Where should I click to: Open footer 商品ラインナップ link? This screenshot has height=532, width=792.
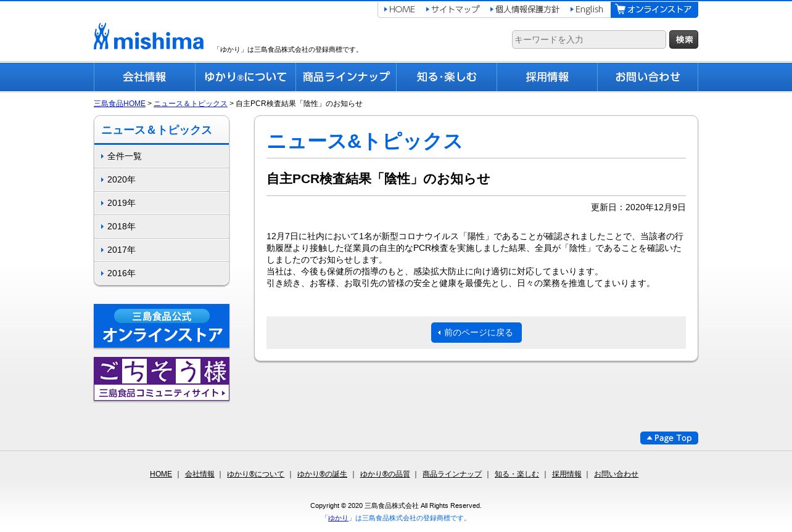452,474
